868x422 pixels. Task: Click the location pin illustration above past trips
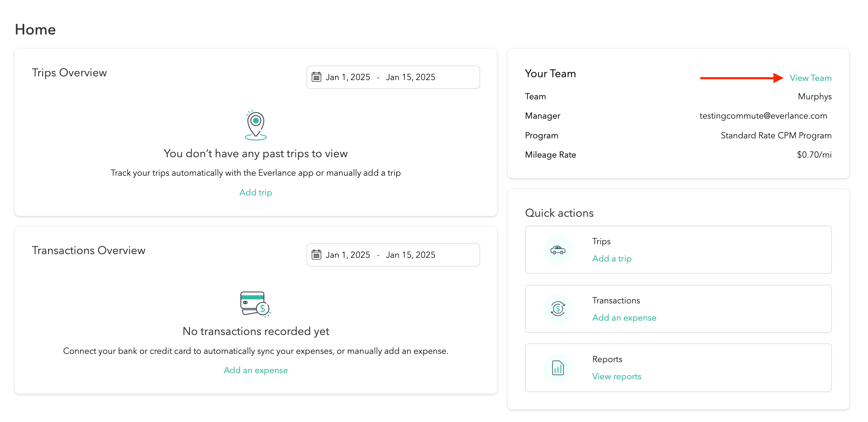pyautogui.click(x=255, y=125)
